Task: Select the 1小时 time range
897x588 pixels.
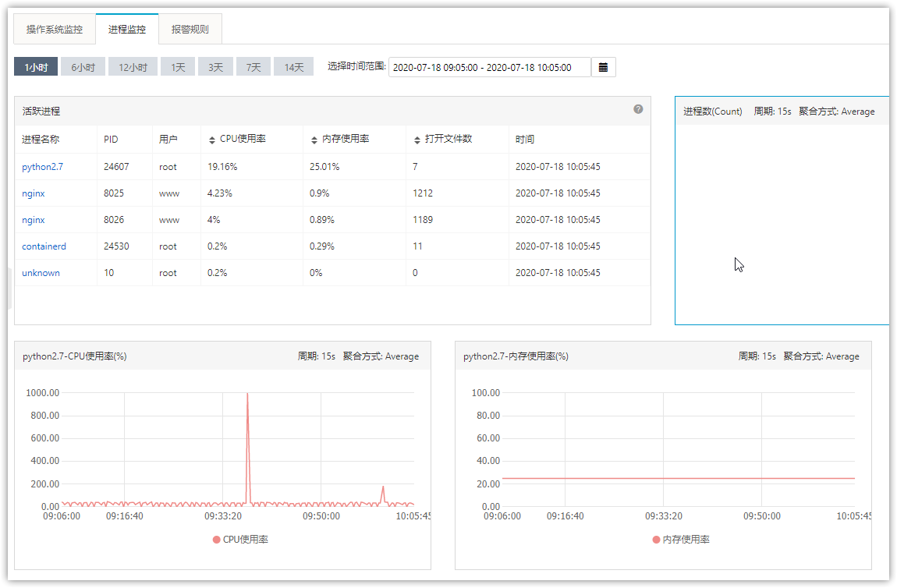Action: pyautogui.click(x=36, y=68)
